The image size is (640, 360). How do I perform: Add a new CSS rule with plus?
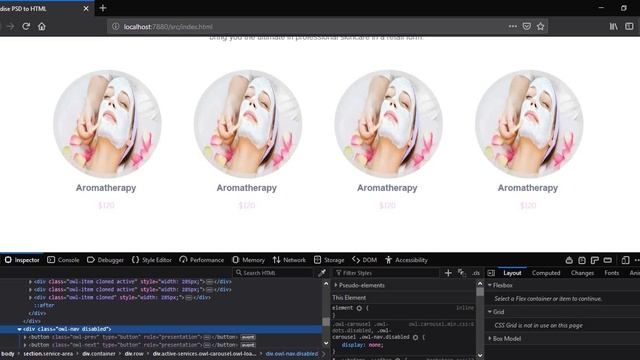click(448, 273)
